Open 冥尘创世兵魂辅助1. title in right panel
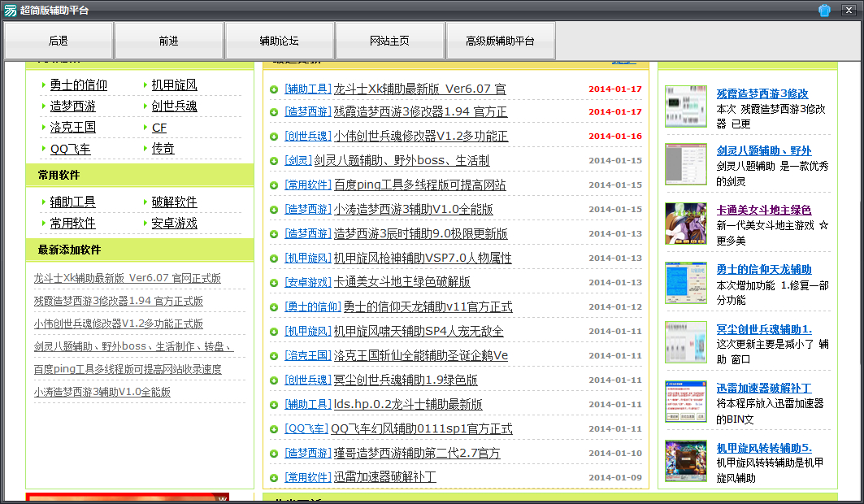864x504 pixels. [764, 329]
